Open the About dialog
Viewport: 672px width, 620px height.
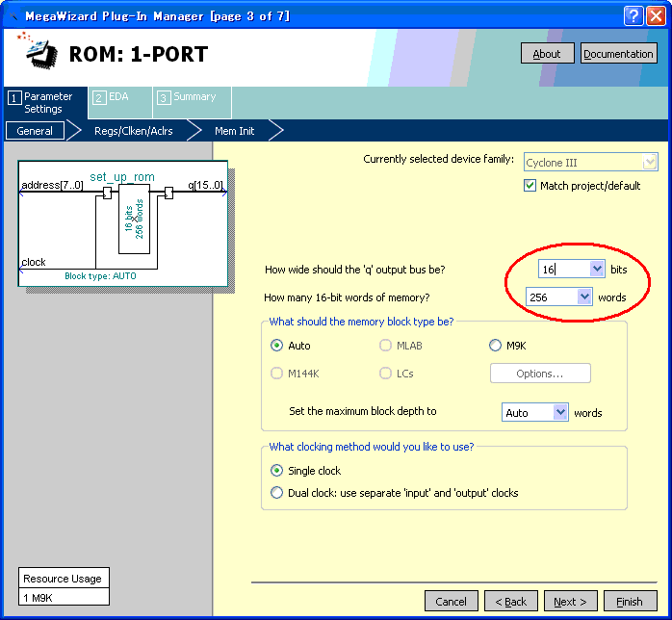(x=547, y=54)
